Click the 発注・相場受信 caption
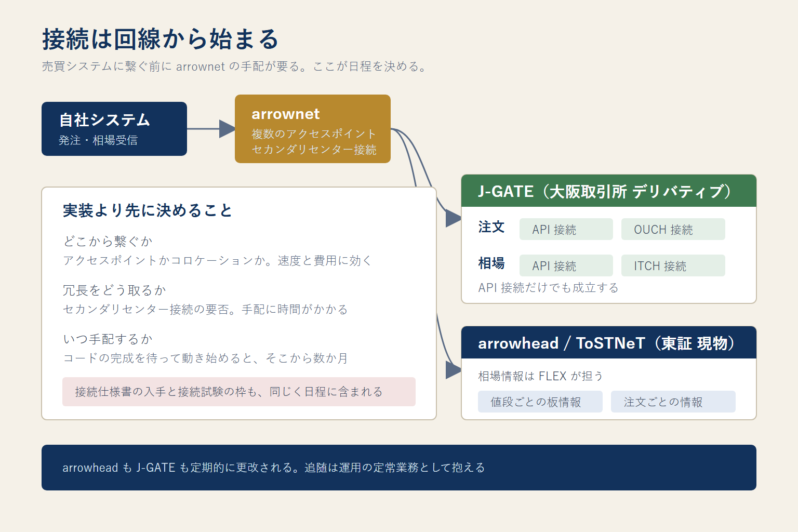 pyautogui.click(x=98, y=140)
